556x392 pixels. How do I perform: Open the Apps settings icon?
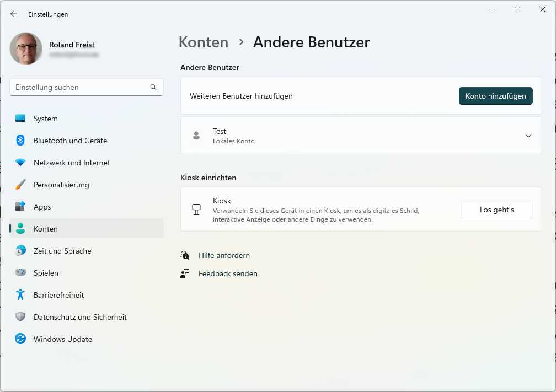click(x=20, y=207)
